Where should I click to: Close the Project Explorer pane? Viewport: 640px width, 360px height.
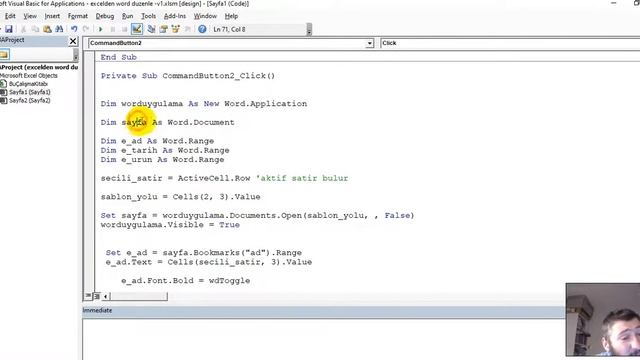tap(73, 41)
